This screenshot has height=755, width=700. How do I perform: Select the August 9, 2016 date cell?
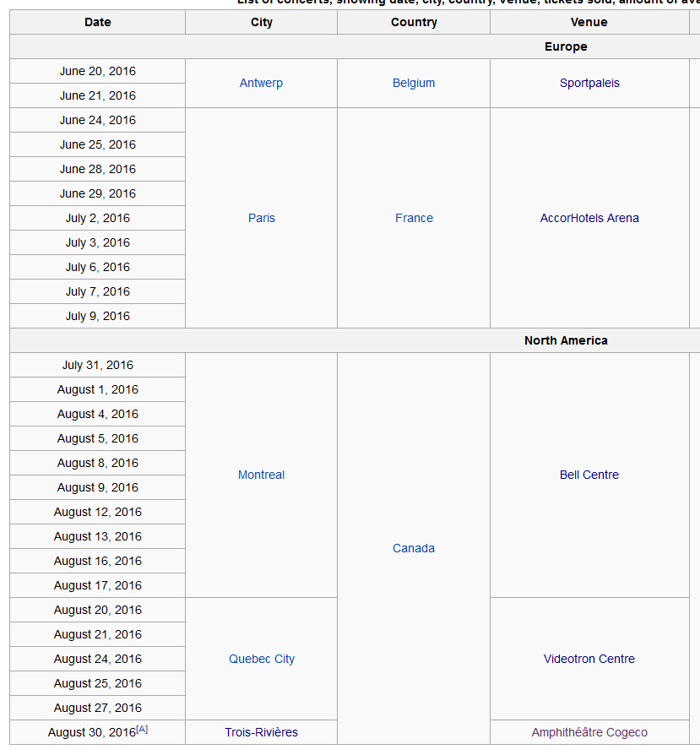[98, 488]
